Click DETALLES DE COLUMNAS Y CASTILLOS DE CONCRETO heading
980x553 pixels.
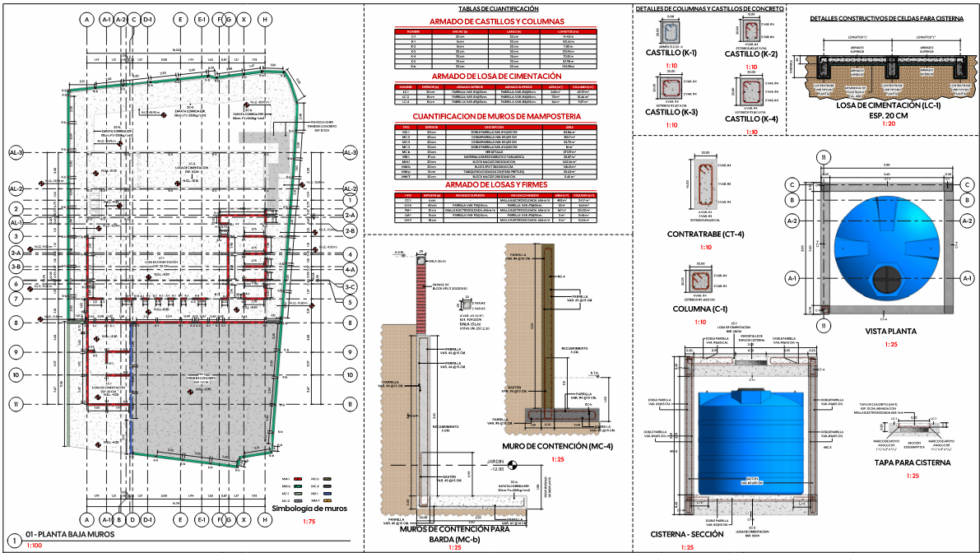point(709,9)
